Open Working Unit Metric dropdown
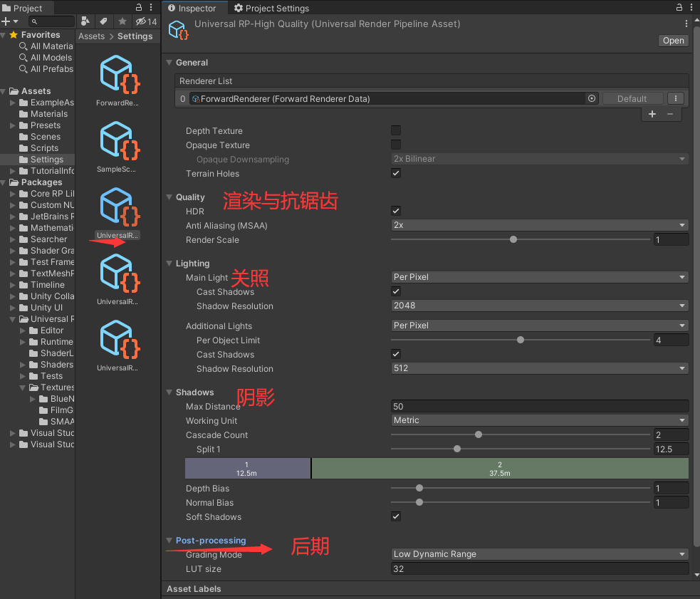 point(539,420)
